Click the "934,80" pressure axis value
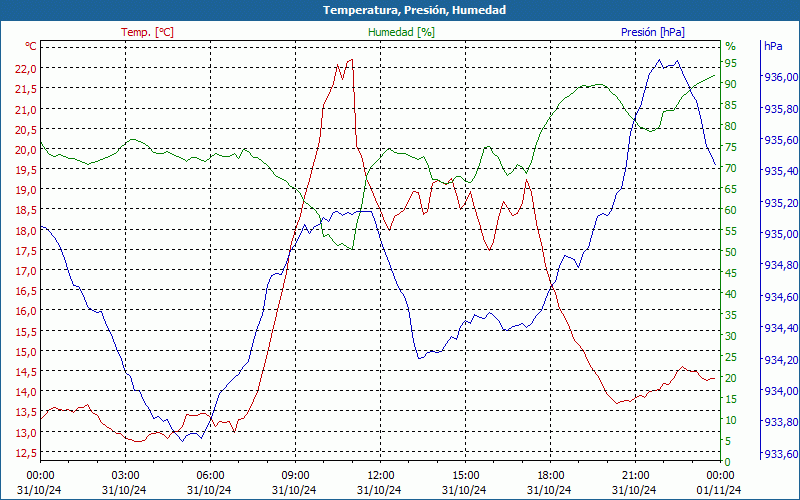Screen dimensions: 800x500 pos(780,265)
